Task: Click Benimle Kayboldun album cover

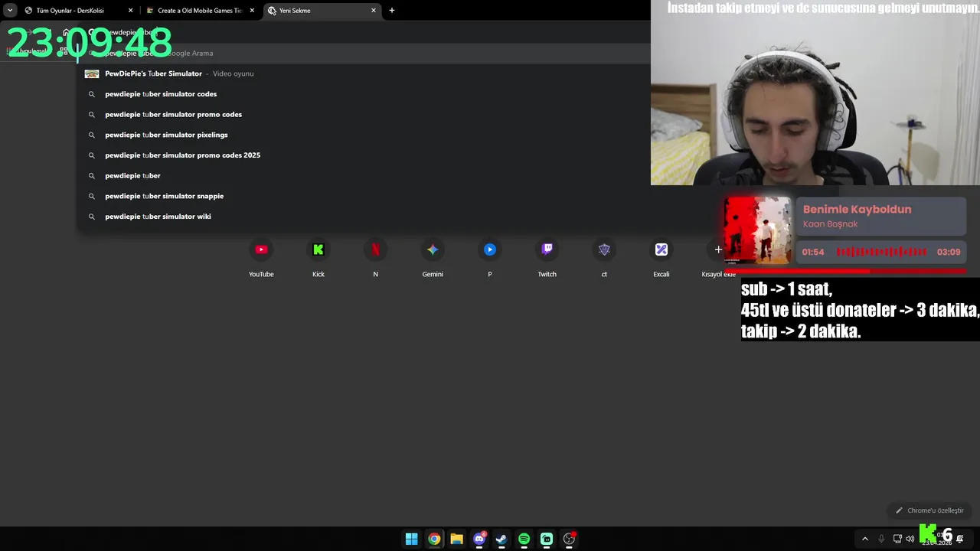Action: (x=758, y=230)
